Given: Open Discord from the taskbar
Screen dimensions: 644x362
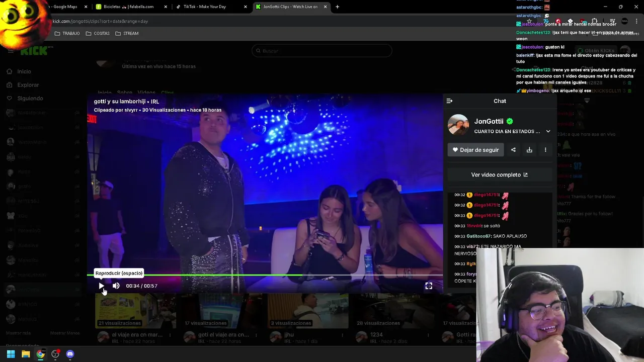Looking at the screenshot, I should 70,354.
